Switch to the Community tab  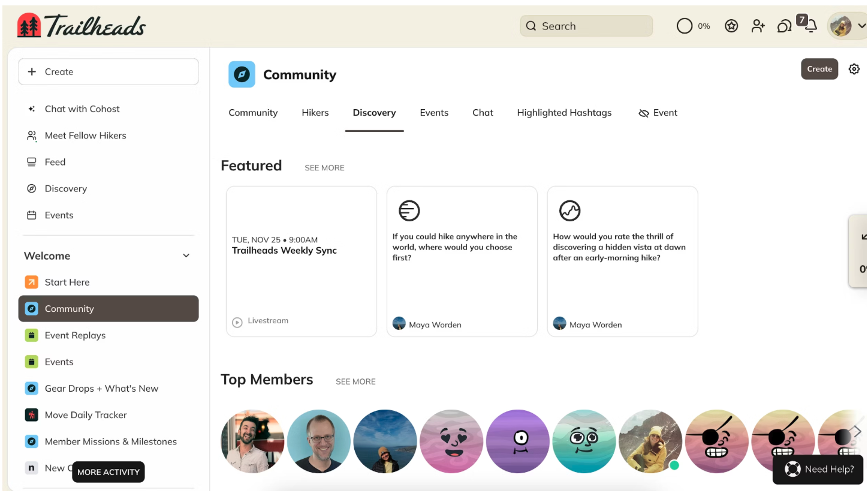tap(253, 112)
